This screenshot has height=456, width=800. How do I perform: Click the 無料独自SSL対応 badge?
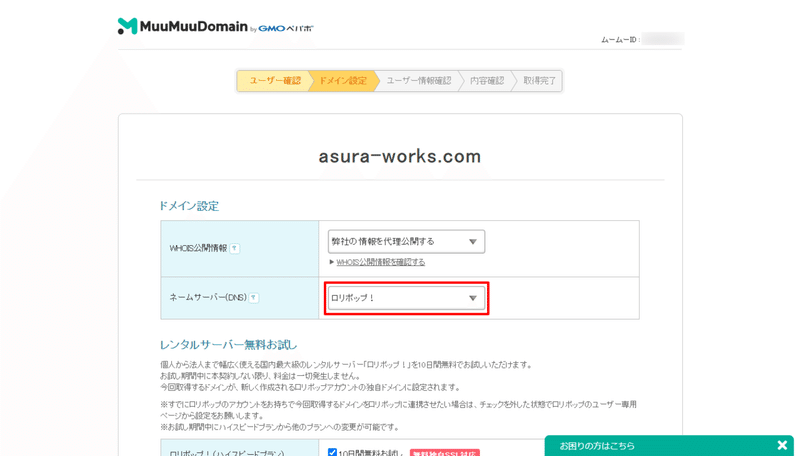pyautogui.click(x=444, y=453)
